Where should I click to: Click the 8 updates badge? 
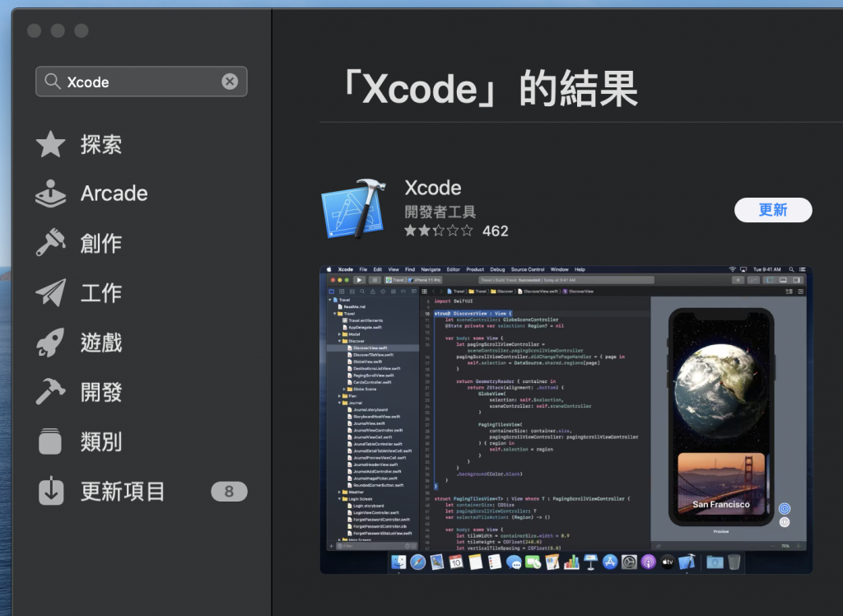point(229,491)
